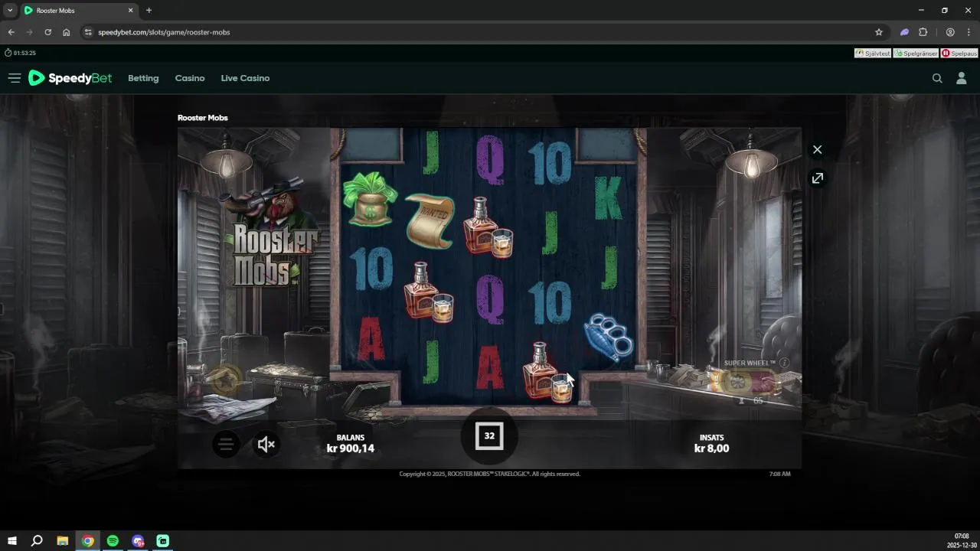Close the Rooster Mobs game window
The height and width of the screenshot is (551, 980).
[x=817, y=149]
